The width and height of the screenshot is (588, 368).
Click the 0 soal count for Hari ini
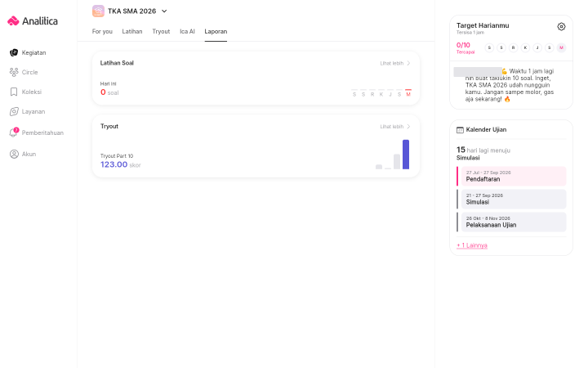point(109,92)
